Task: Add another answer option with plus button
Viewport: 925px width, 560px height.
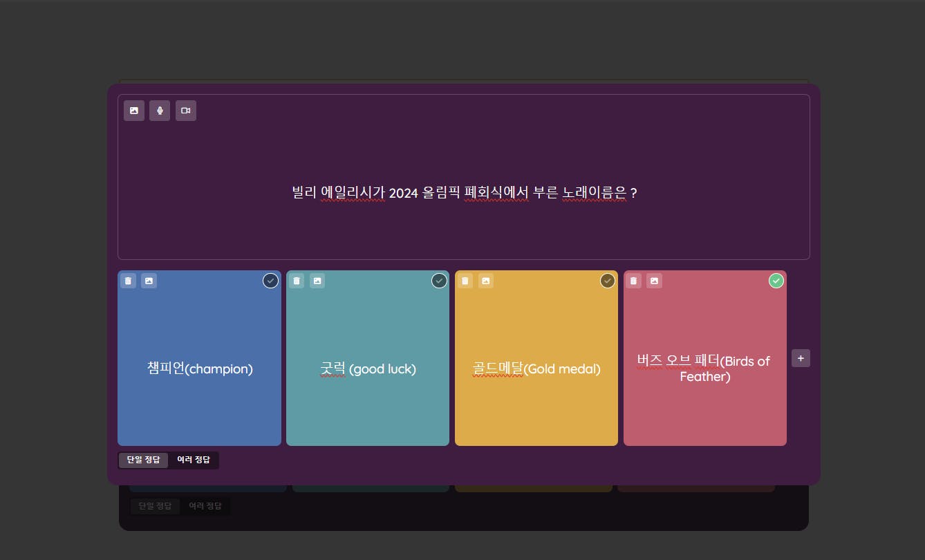Action: 801,358
